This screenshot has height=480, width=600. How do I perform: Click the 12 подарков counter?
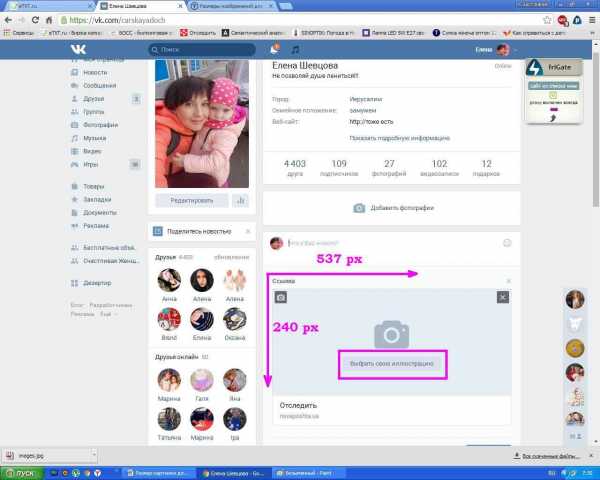486,168
